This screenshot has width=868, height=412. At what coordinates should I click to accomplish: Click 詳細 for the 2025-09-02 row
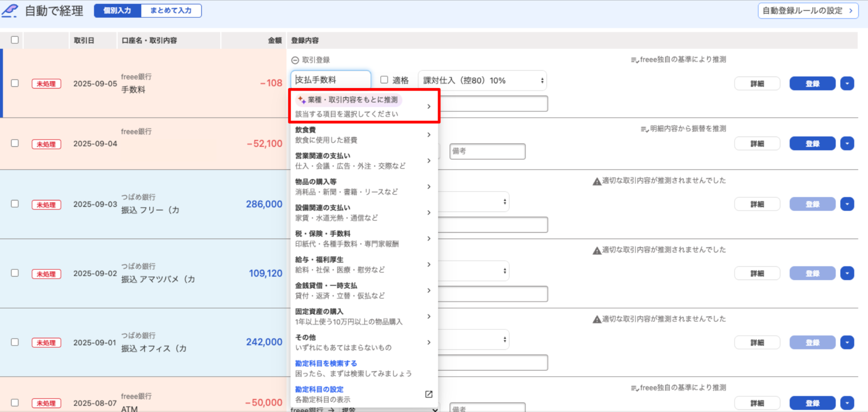pyautogui.click(x=757, y=273)
